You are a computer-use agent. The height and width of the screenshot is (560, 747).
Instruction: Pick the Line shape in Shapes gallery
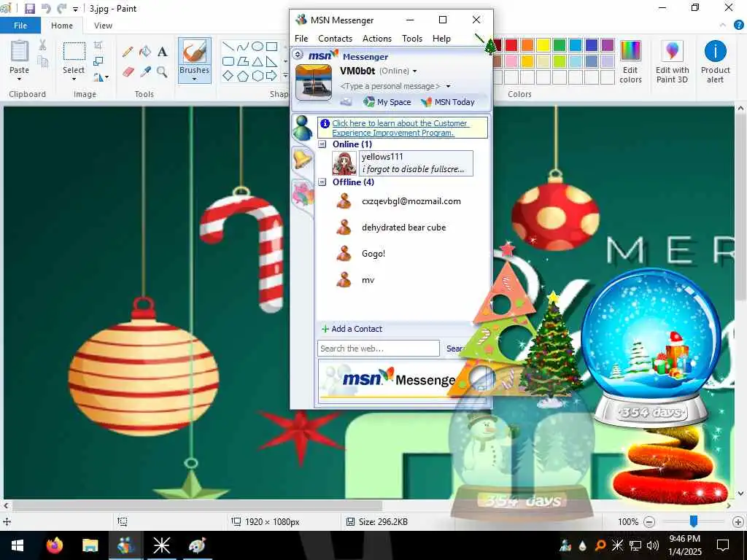pos(228,46)
